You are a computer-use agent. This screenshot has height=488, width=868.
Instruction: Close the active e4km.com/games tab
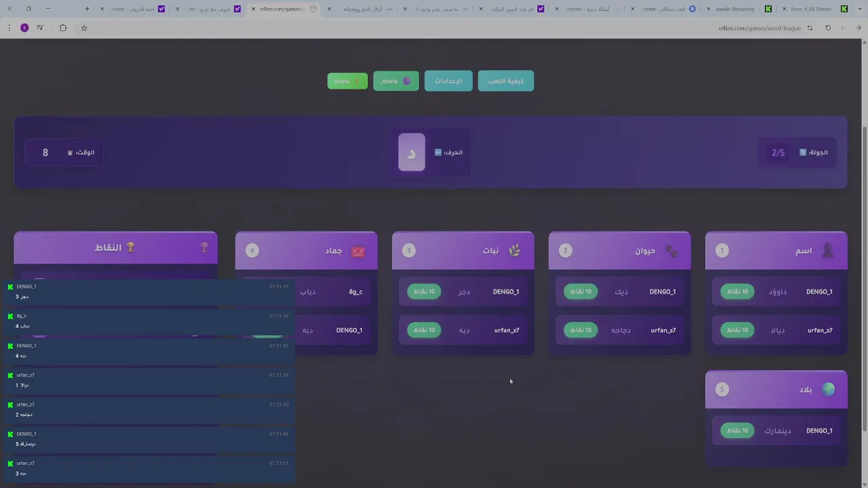(254, 9)
